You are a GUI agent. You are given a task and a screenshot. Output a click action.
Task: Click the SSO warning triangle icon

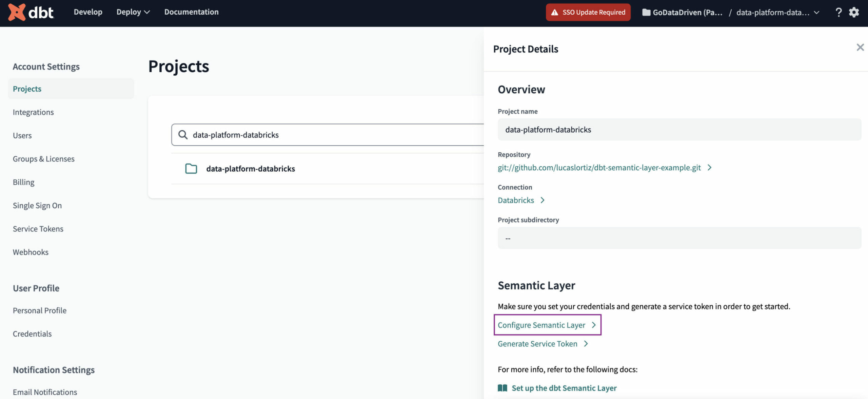click(x=554, y=13)
